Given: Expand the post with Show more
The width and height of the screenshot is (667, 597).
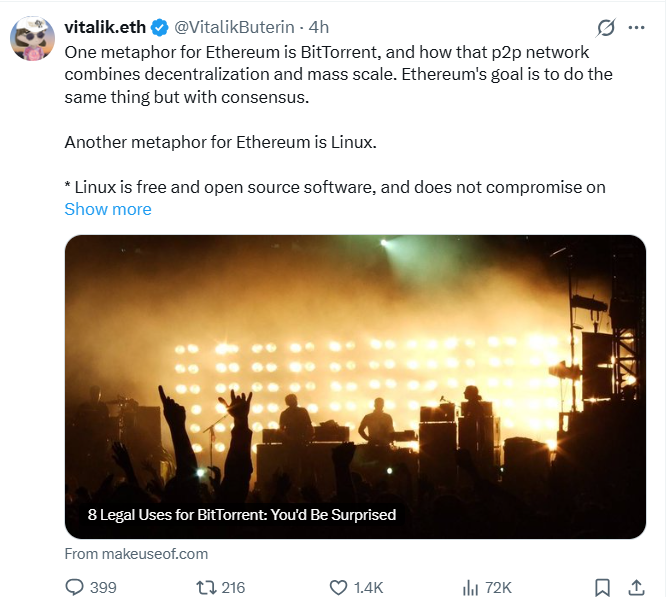Looking at the screenshot, I should coord(108,209).
